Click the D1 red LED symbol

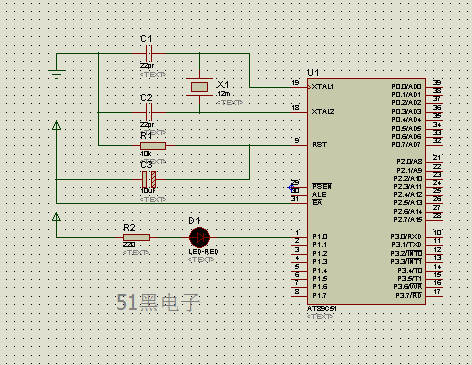tap(199, 237)
